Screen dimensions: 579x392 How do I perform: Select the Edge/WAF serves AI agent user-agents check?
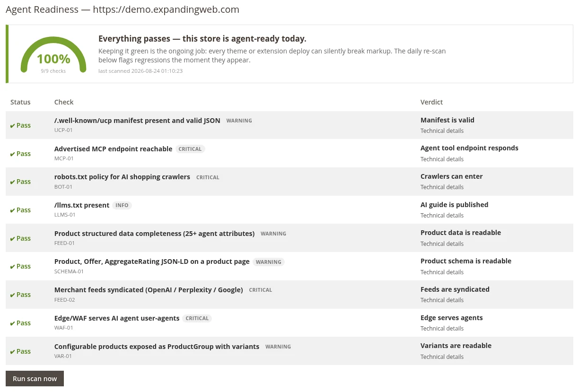117,318
